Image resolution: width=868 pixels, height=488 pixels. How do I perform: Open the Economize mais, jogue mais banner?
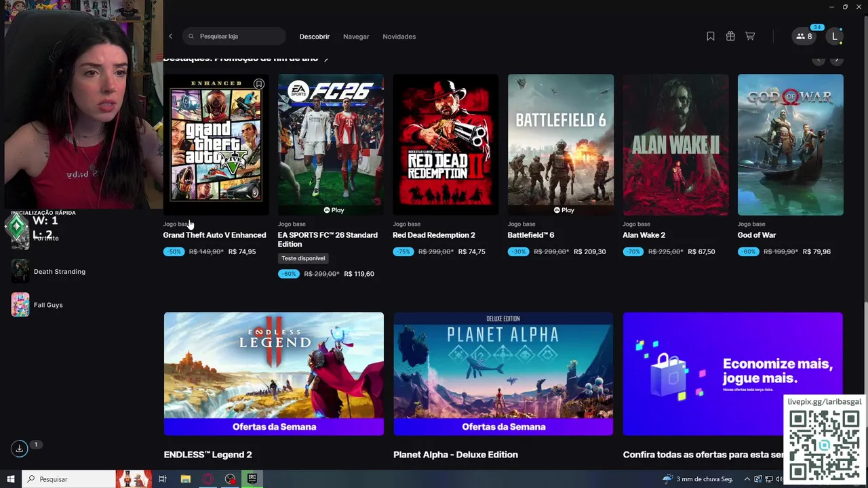tap(732, 373)
